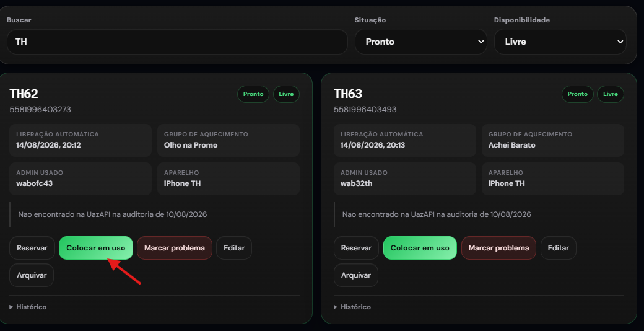The height and width of the screenshot is (331, 644).
Task: Open the Situação dropdown showing Pronto
Action: pyautogui.click(x=420, y=42)
